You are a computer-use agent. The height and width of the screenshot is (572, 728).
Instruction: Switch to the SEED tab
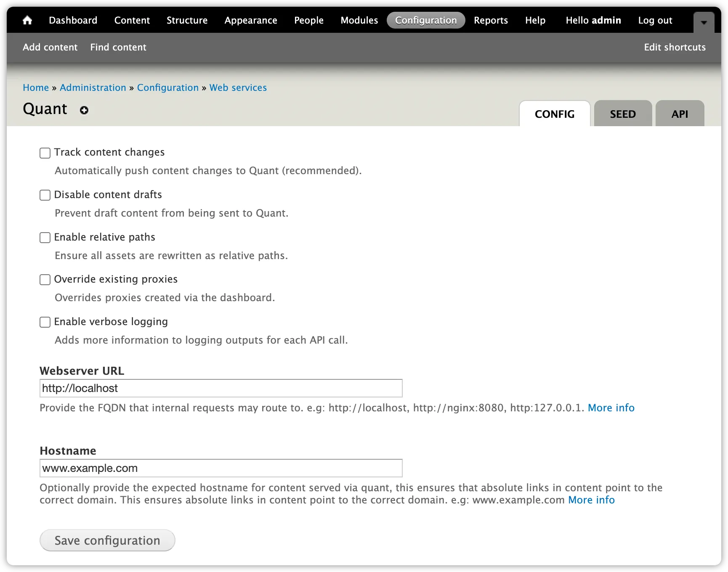[x=623, y=114]
